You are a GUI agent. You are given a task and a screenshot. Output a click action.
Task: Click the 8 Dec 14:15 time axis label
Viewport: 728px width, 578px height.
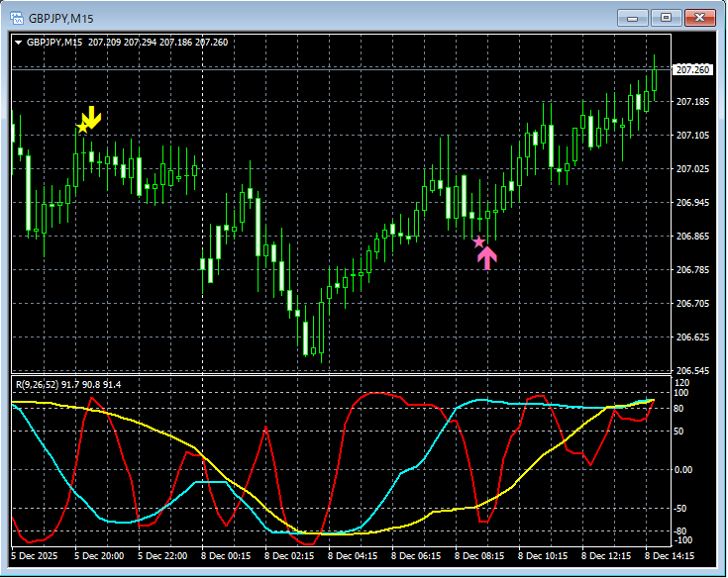[669, 556]
